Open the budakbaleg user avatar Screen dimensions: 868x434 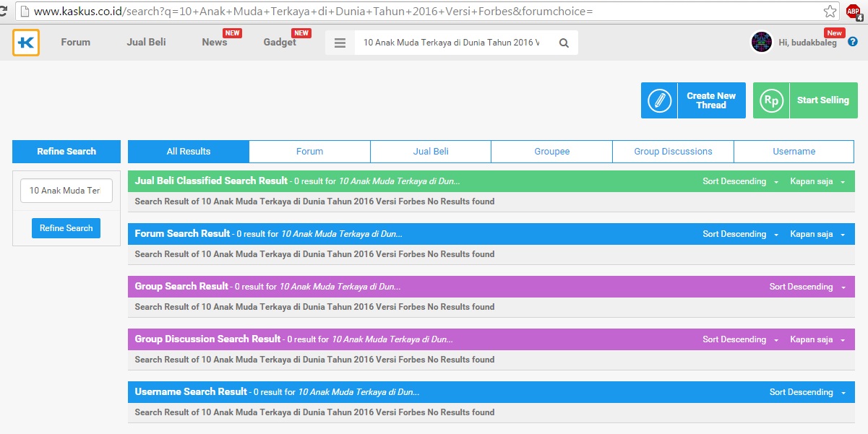click(762, 43)
